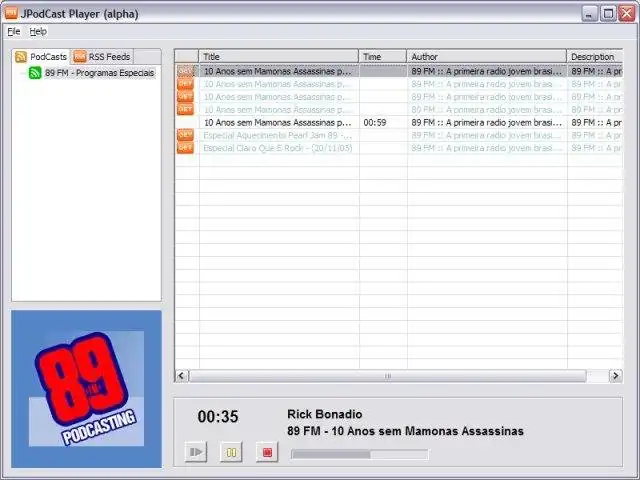Sort by the Time column header
640x480 pixels.
coord(383,56)
